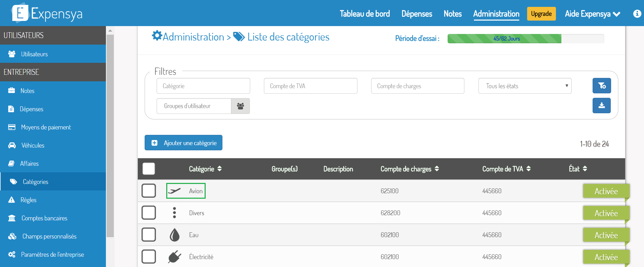Click the Dépenses document sidebar icon

click(x=11, y=109)
